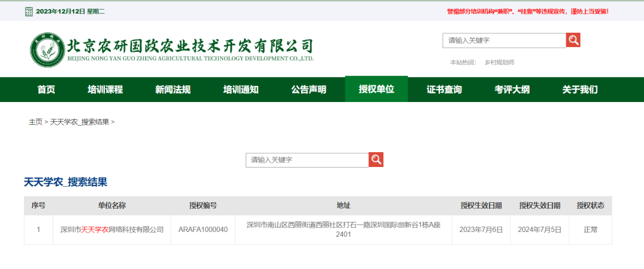Click the 2023年7月6日 effective date
Image resolution: width=644 pixels, height=269 pixels.
[481, 230]
